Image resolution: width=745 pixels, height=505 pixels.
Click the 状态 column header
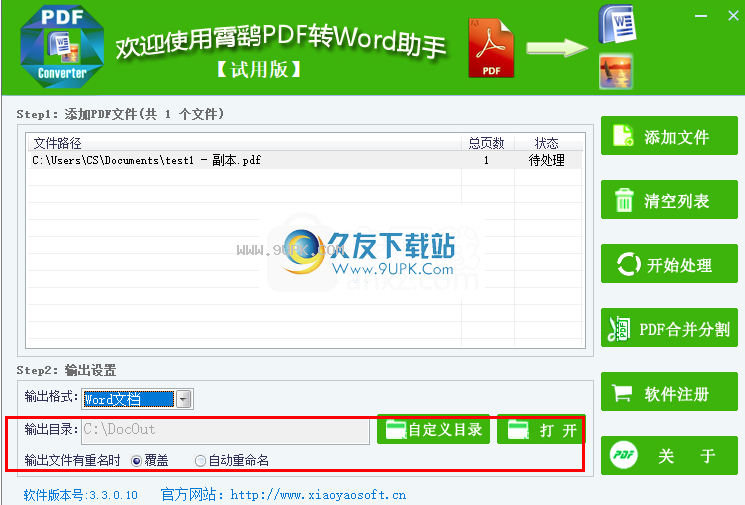548,143
